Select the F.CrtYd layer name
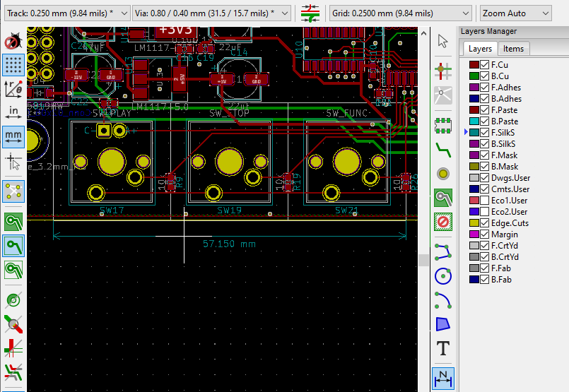 coord(505,246)
